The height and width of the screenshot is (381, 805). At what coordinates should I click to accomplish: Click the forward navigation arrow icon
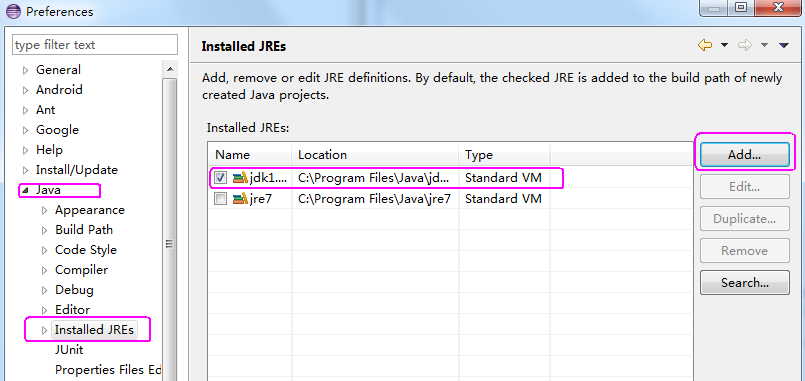coord(744,46)
